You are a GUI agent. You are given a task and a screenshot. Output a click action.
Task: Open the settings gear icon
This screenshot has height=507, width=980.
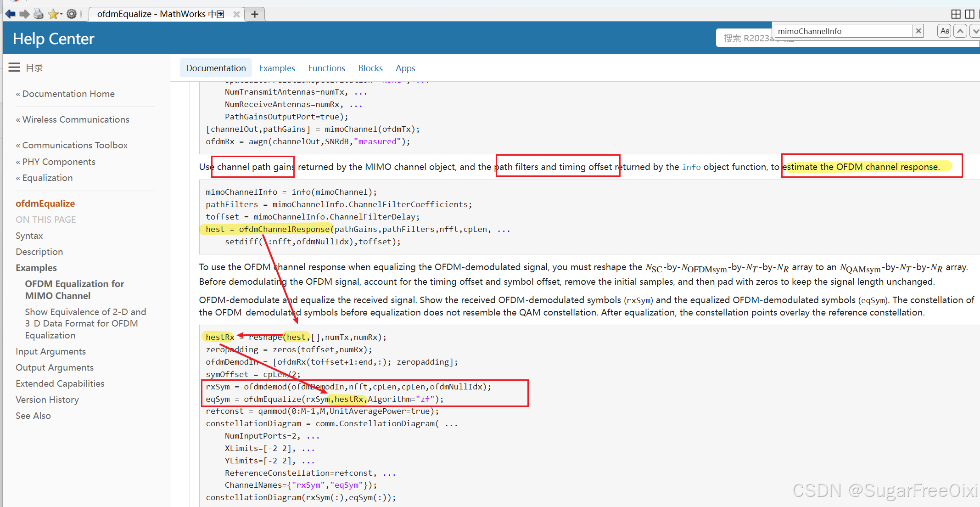(72, 14)
